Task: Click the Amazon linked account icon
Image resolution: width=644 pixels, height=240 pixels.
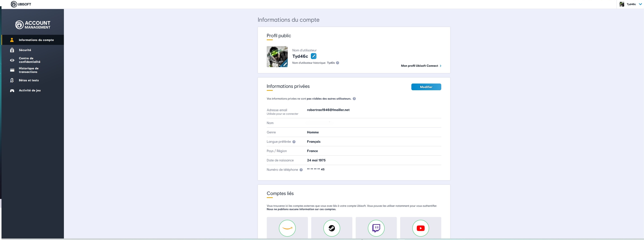Action: [x=287, y=228]
